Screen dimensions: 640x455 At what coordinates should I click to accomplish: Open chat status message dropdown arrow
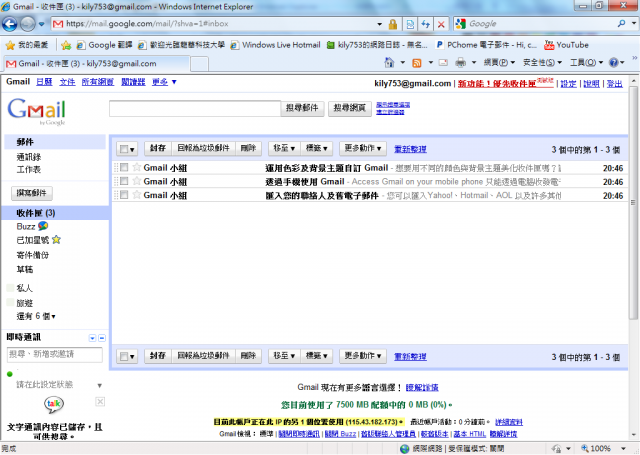100,386
